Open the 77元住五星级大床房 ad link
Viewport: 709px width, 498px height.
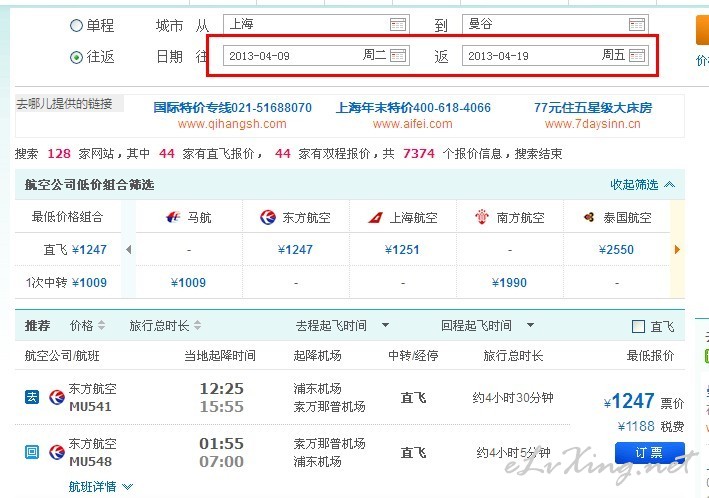pyautogui.click(x=593, y=108)
